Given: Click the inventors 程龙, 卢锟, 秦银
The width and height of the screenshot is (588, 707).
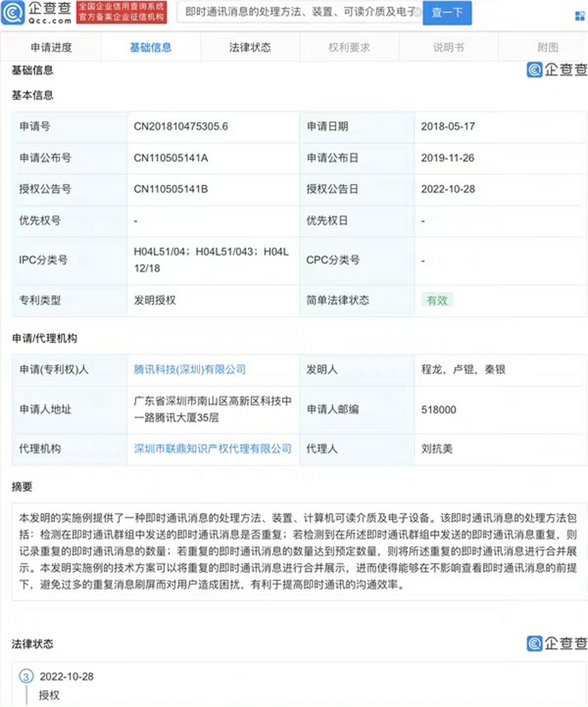Looking at the screenshot, I should coord(463,370).
